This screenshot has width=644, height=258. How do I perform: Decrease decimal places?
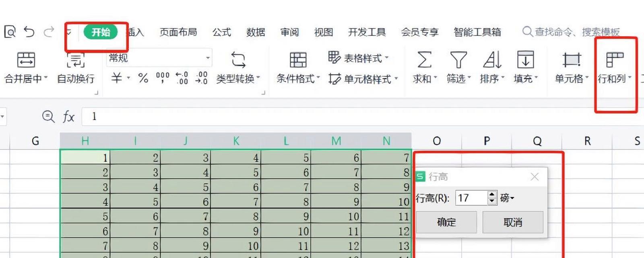click(201, 77)
